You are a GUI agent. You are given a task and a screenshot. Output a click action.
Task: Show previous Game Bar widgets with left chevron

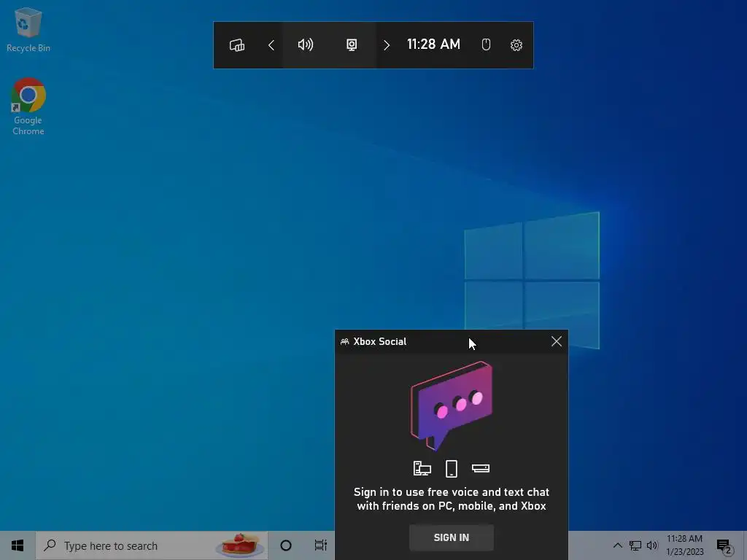[271, 45]
